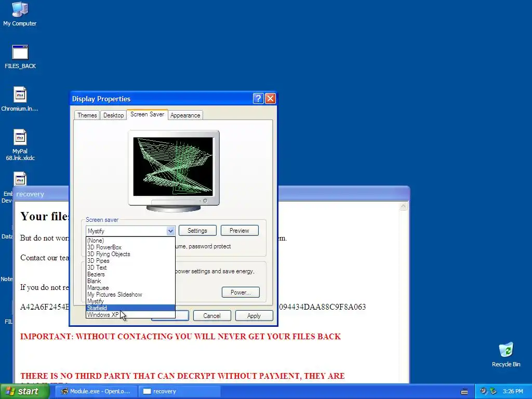Click the 3:26 PM clock
The width and height of the screenshot is (532, 399).
513,391
